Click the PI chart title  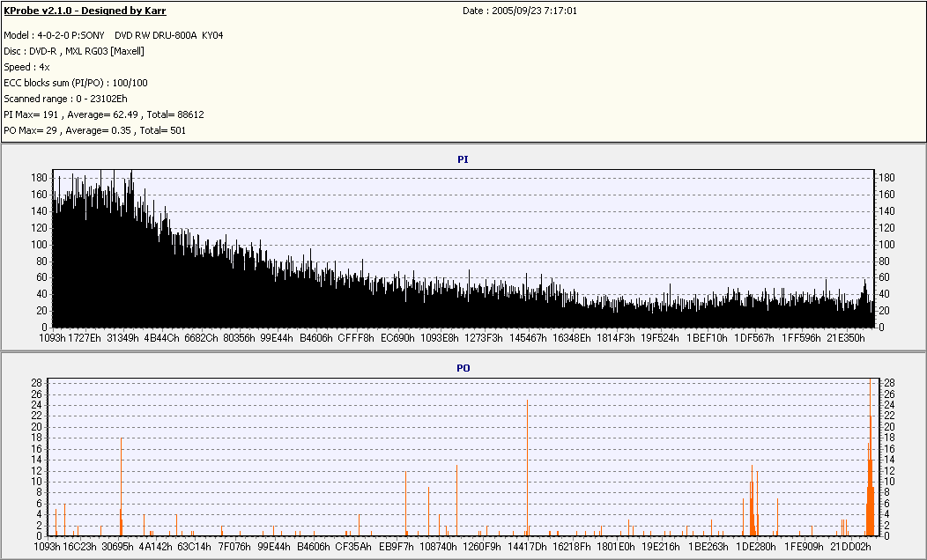(463, 159)
